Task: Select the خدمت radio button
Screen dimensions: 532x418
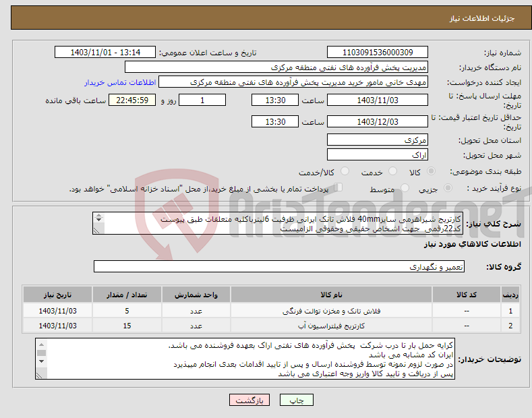Action: 392,171
